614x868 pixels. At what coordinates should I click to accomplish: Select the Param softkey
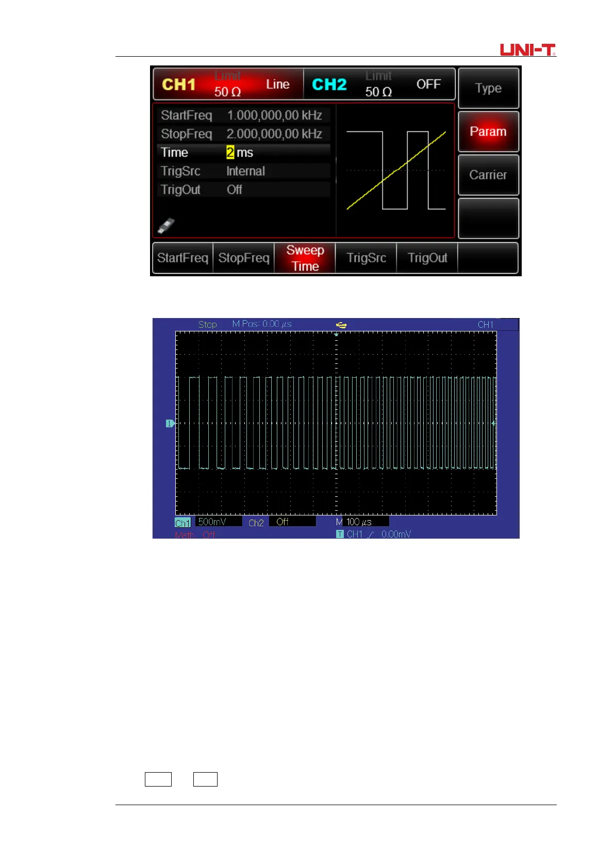pos(488,131)
